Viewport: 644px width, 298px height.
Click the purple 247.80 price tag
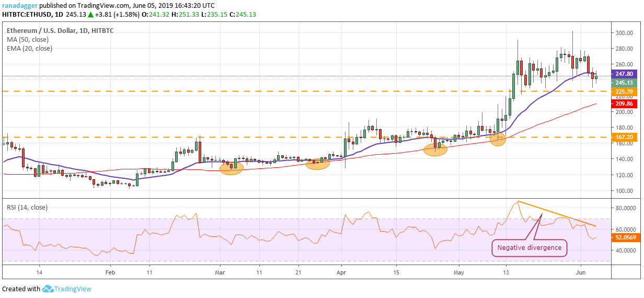pos(624,74)
